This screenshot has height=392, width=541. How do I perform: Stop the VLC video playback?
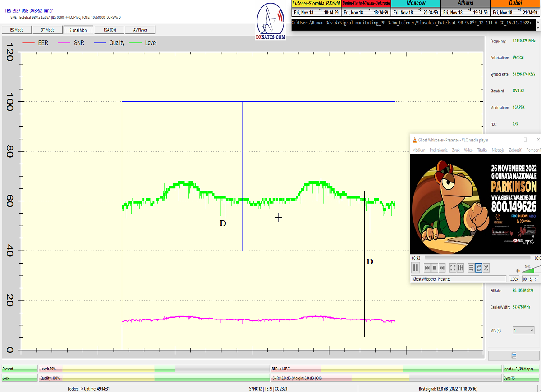point(435,268)
